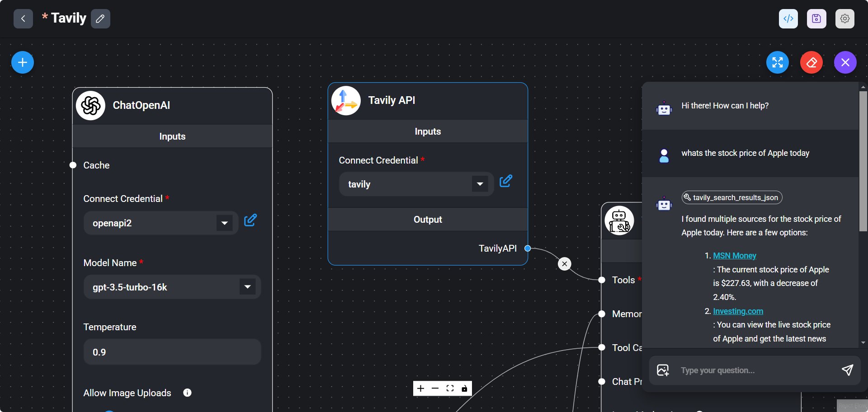Show info for Allow Image Uploads
Screen dimensions: 868x412
187,393
